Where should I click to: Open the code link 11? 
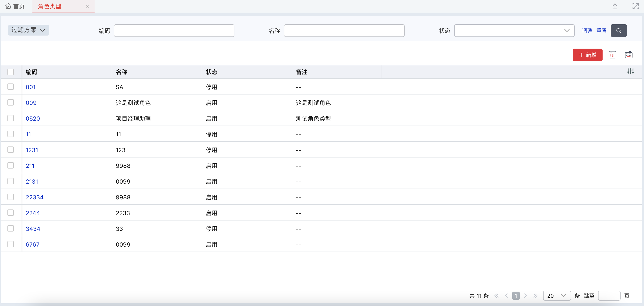28,134
